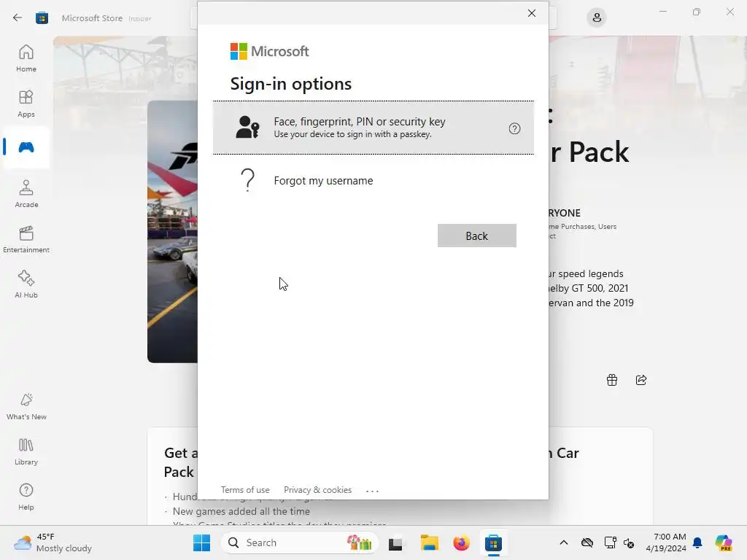Open the Library section

coord(26,451)
